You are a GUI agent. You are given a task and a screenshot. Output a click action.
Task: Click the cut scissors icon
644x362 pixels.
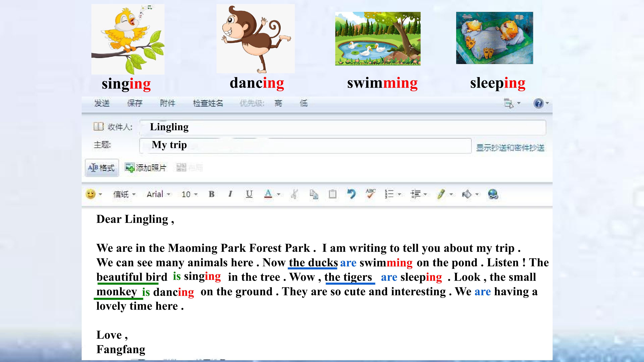(x=294, y=194)
